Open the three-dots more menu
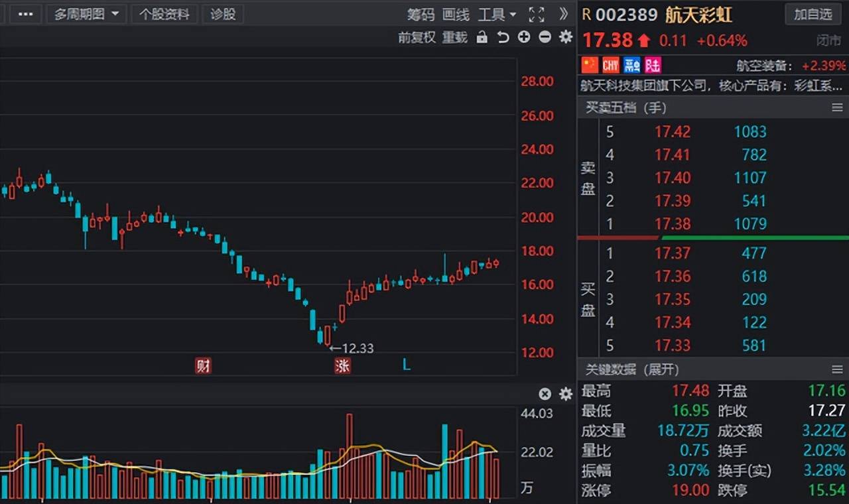Viewport: 849px width, 504px height. tap(25, 15)
